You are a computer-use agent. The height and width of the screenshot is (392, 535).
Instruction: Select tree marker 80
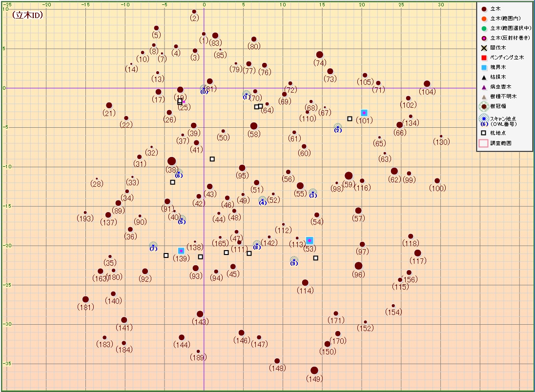pos(253,39)
